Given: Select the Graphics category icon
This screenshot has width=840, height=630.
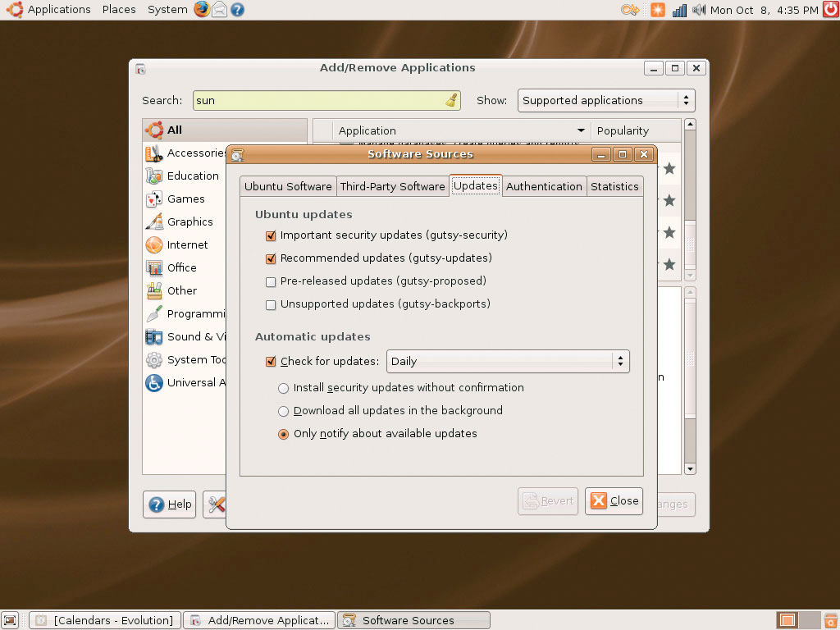Looking at the screenshot, I should [x=154, y=221].
